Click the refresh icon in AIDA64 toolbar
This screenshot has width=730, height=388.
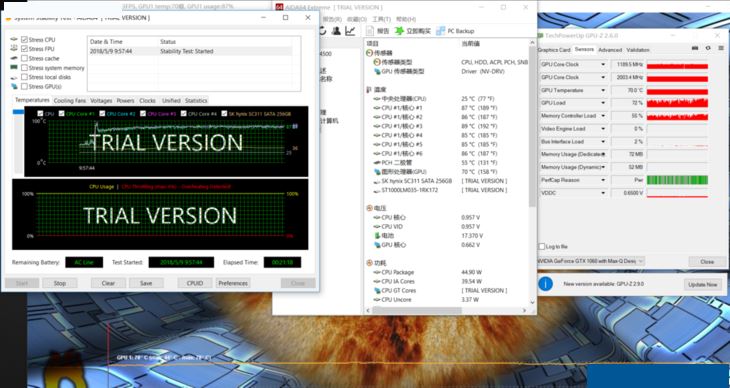tap(323, 31)
